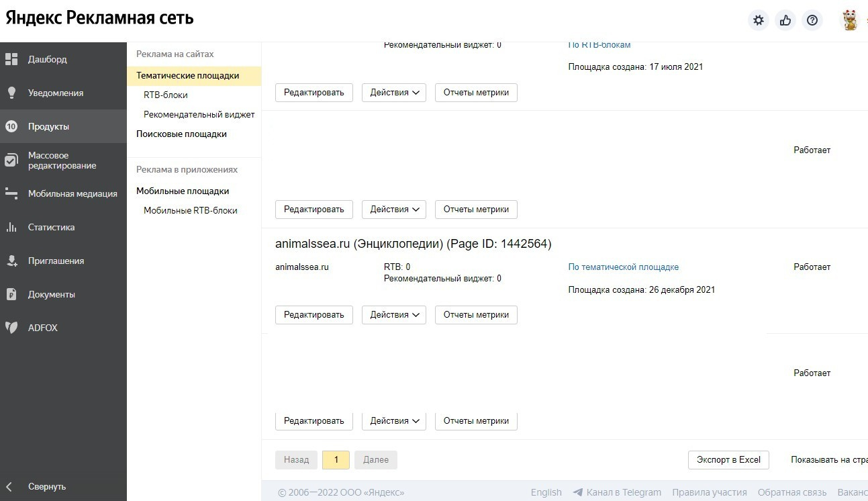
Task: Open the По RTB-блокам link
Action: tap(599, 45)
